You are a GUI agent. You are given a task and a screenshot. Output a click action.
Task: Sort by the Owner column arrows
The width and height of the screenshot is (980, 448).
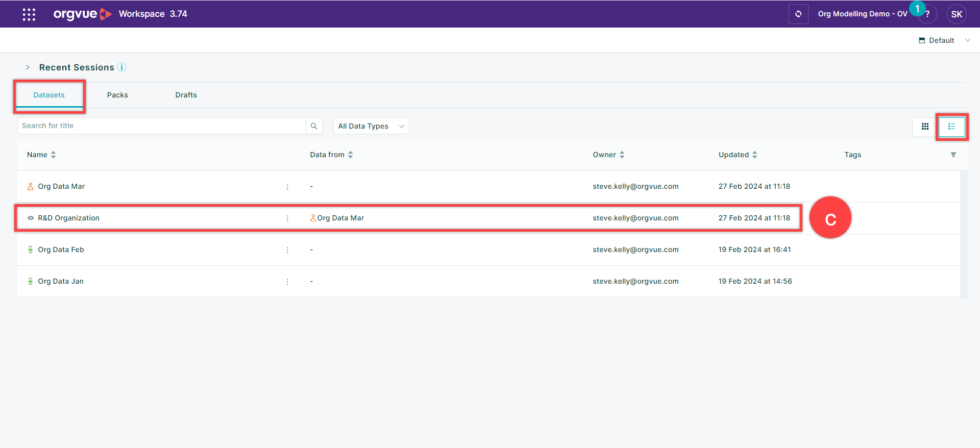(622, 155)
